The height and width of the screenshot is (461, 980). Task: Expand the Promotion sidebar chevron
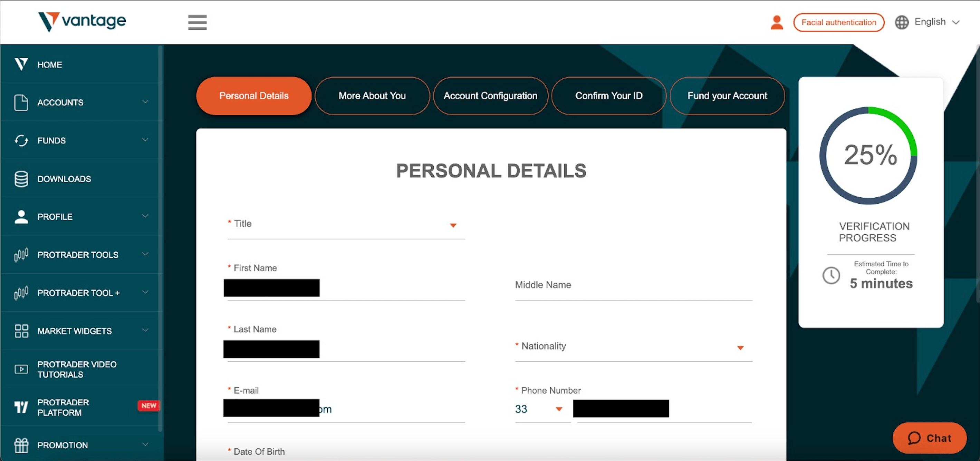(x=145, y=444)
